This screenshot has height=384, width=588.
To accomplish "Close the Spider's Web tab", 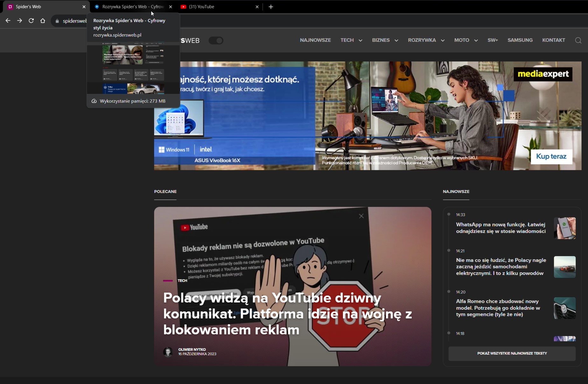I will coord(84,7).
